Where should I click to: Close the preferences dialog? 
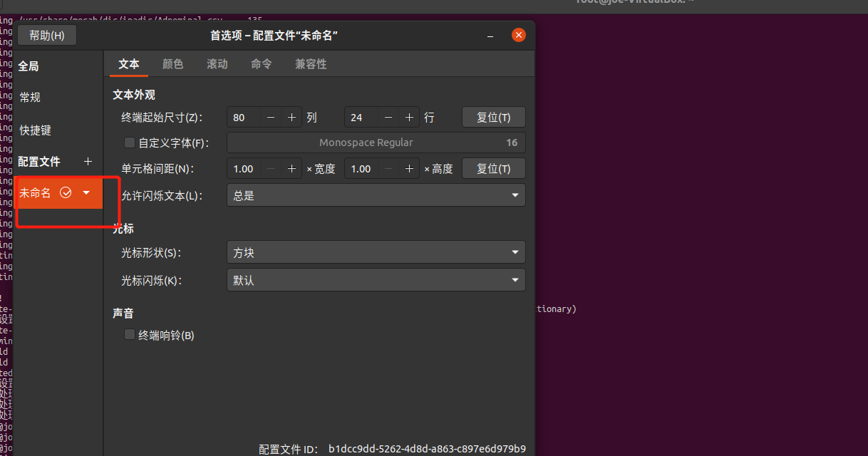[519, 35]
